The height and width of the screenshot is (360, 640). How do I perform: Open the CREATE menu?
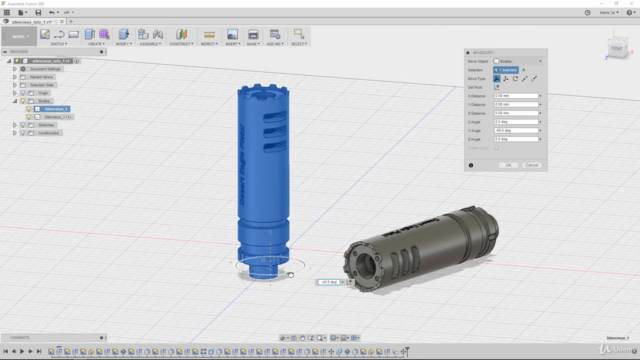(96, 44)
